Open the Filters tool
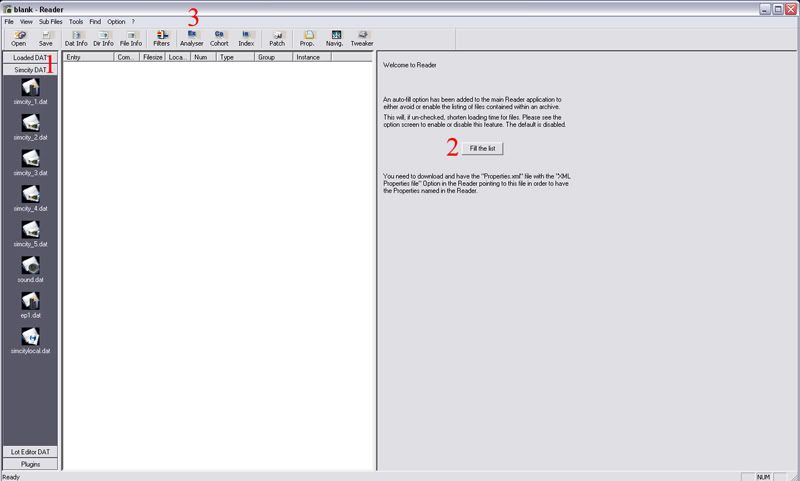Screen dimensions: 800x481 161,38
